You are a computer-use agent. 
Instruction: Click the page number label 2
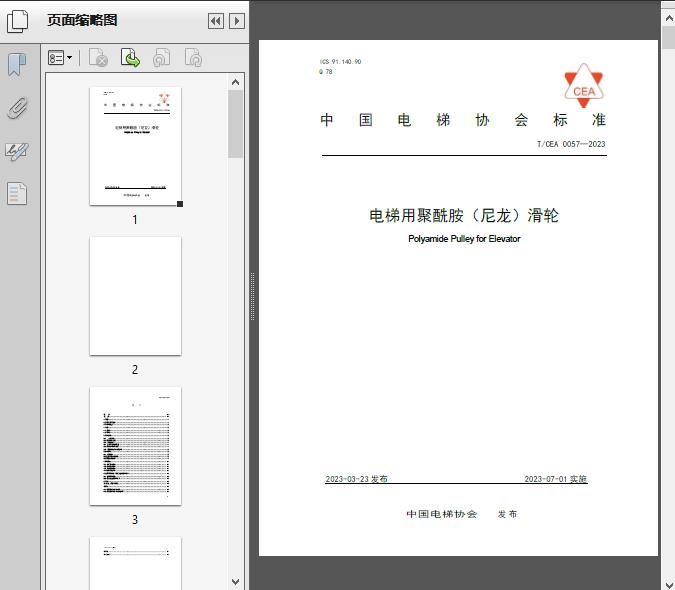click(135, 370)
